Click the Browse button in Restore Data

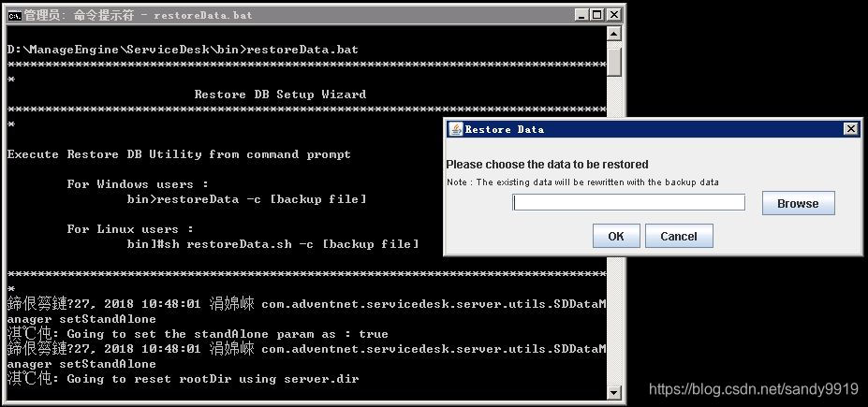coord(798,204)
